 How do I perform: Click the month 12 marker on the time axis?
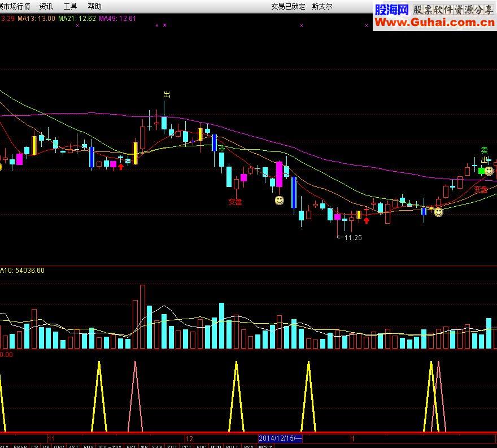pos(189,439)
